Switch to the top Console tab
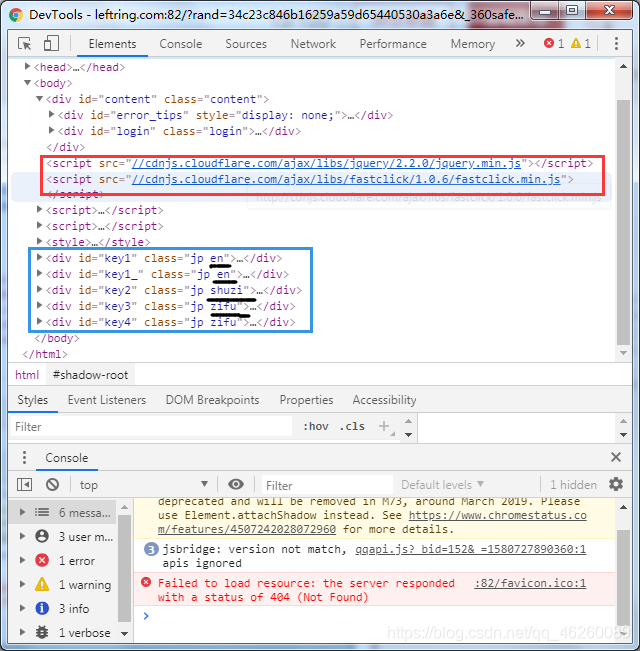Image resolution: width=640 pixels, height=651 pixels. pyautogui.click(x=181, y=44)
